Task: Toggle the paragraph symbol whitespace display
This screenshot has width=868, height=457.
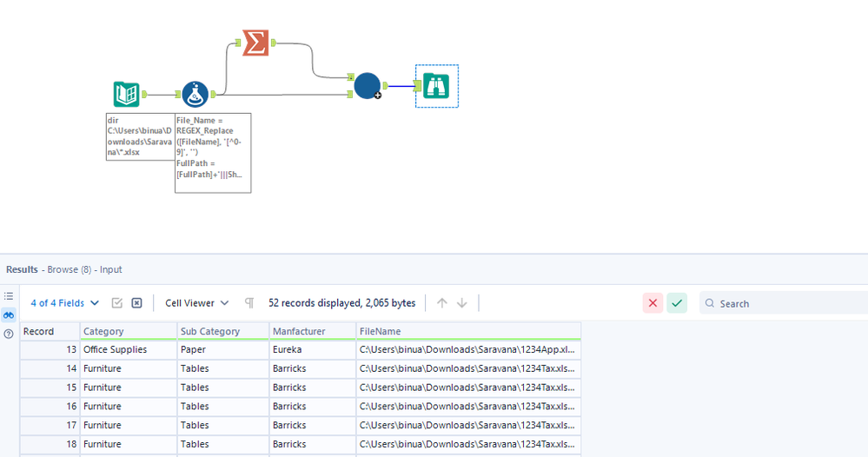Action: [249, 302]
